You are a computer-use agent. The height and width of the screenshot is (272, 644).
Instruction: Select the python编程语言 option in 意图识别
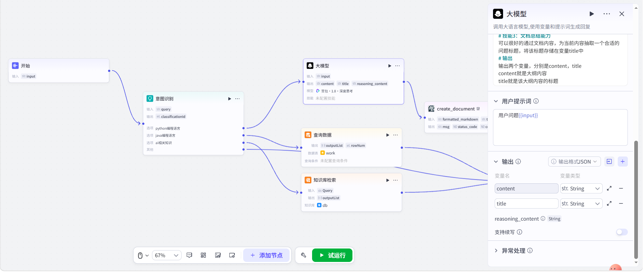[x=168, y=128]
